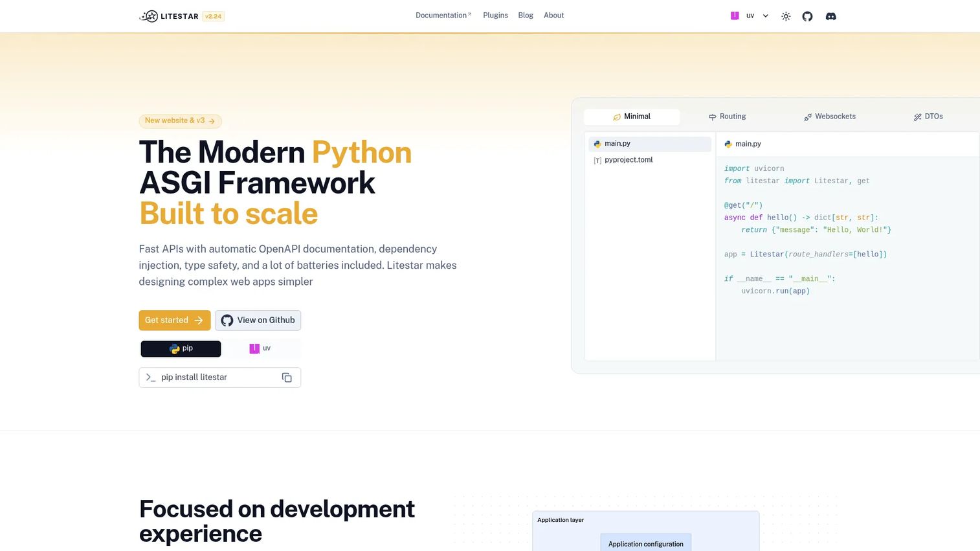Click the v2.24 version badge

[213, 16]
